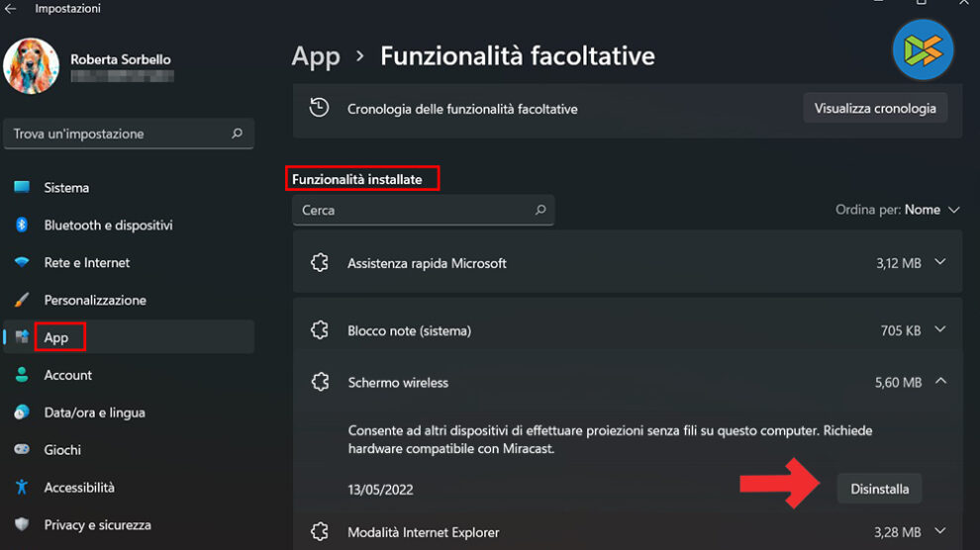Collapse the Schermo wireless entry
Image resolution: width=980 pixels, height=550 pixels.
tap(940, 382)
